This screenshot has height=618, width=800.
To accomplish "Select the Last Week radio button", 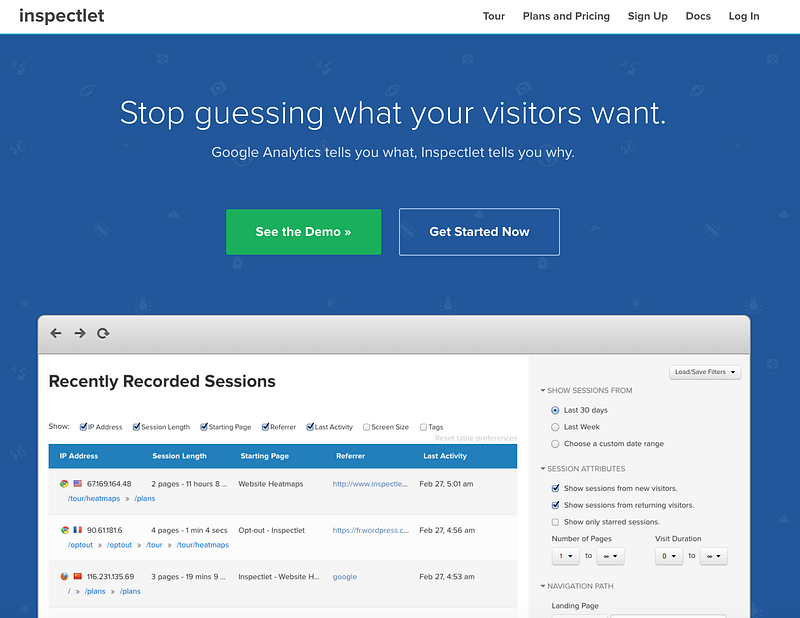I will (555, 427).
